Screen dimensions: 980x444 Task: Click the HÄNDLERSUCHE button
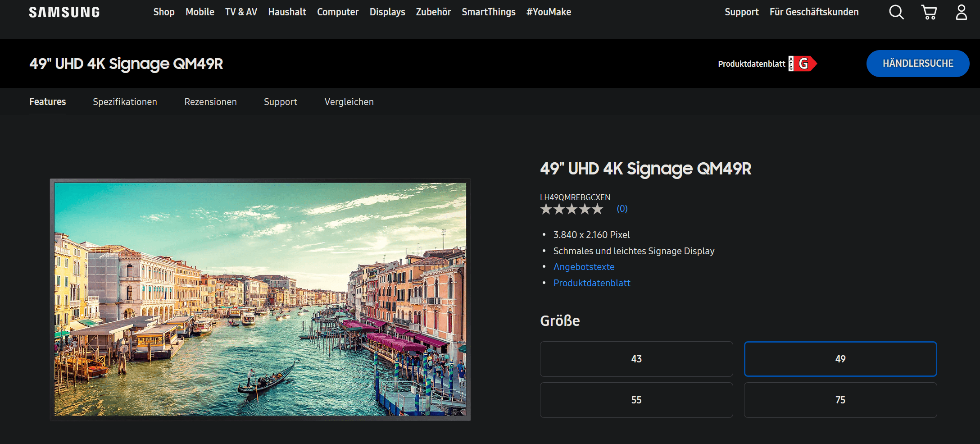tap(918, 64)
